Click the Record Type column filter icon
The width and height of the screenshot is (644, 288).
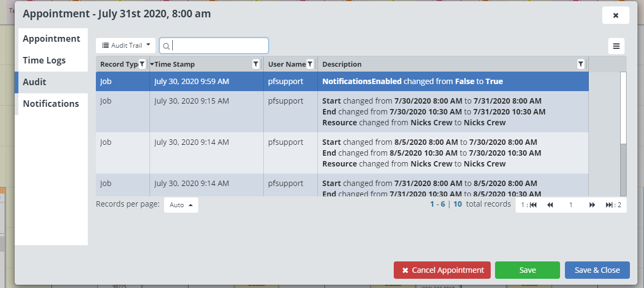tap(142, 64)
